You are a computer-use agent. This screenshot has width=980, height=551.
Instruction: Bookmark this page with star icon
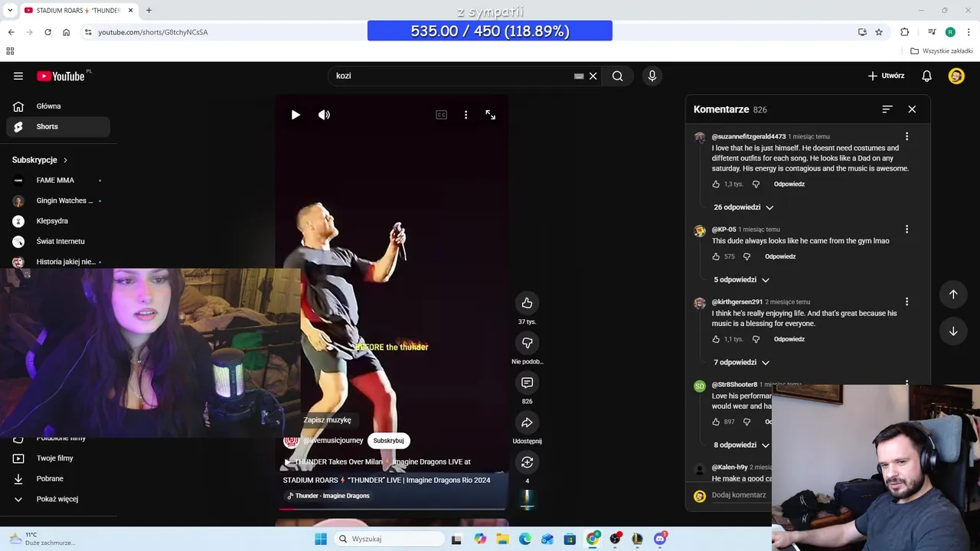(x=879, y=32)
